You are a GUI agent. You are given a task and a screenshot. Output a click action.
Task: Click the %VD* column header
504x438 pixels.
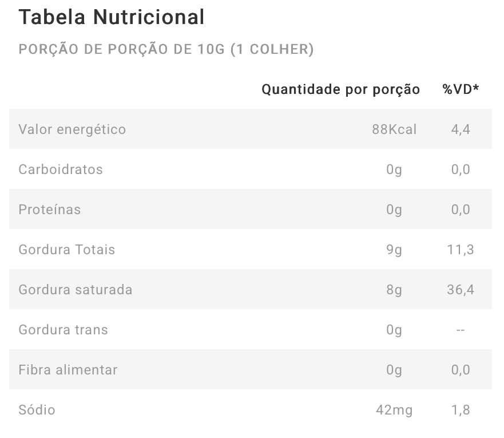click(x=461, y=89)
